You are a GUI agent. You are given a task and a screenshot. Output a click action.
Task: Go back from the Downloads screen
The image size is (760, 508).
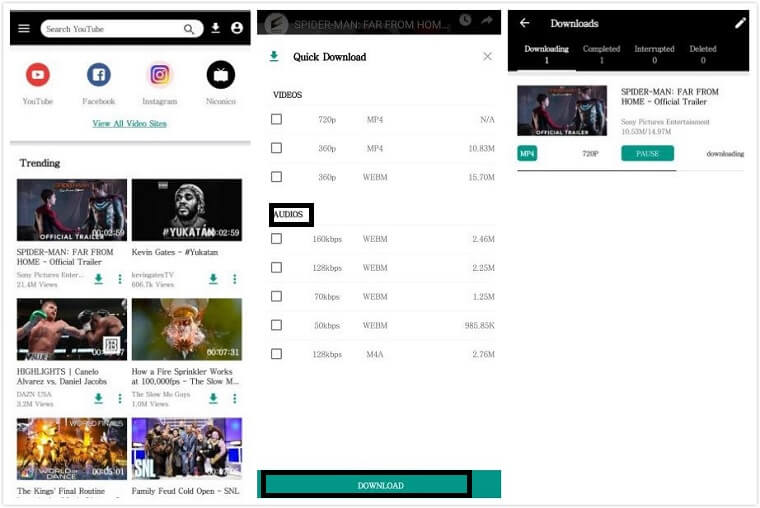[x=524, y=23]
